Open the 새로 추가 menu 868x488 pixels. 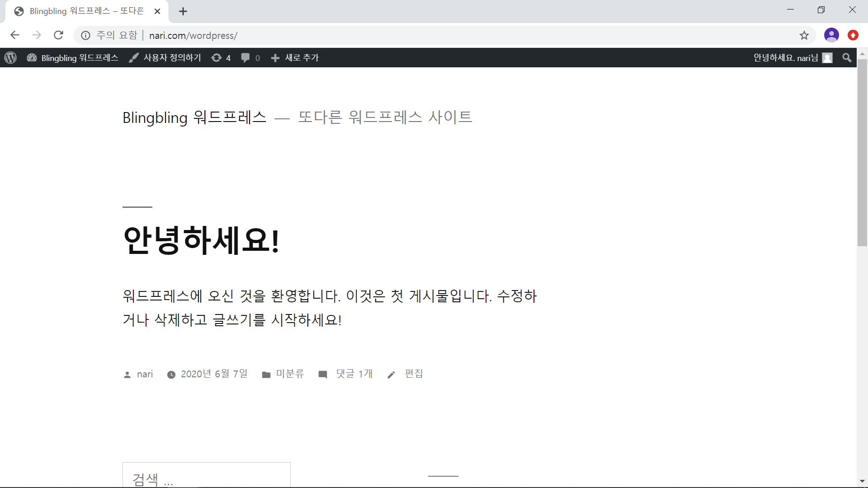(x=295, y=58)
